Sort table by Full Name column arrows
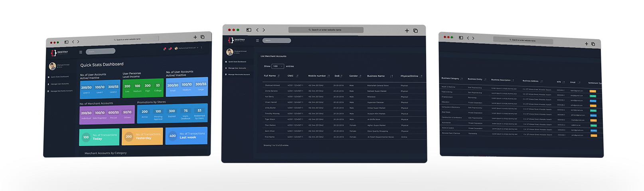This screenshot has width=644, height=191. click(x=279, y=76)
